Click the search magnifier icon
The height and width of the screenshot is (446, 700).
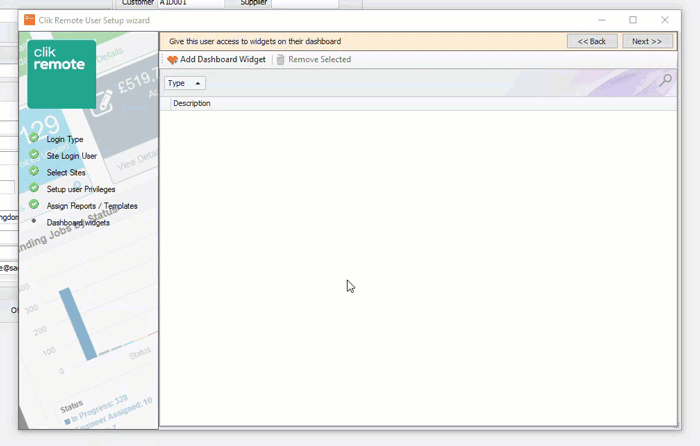click(666, 80)
